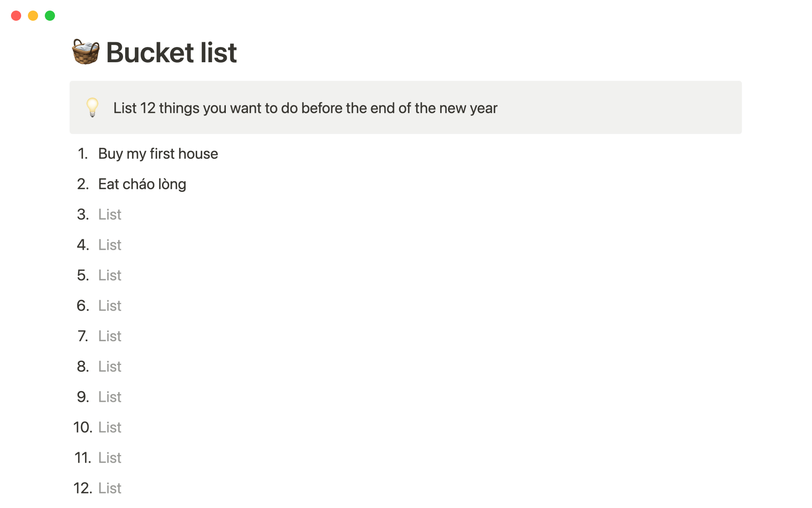The image size is (812, 508).
Task: Click empty list item number 6
Action: click(x=110, y=306)
